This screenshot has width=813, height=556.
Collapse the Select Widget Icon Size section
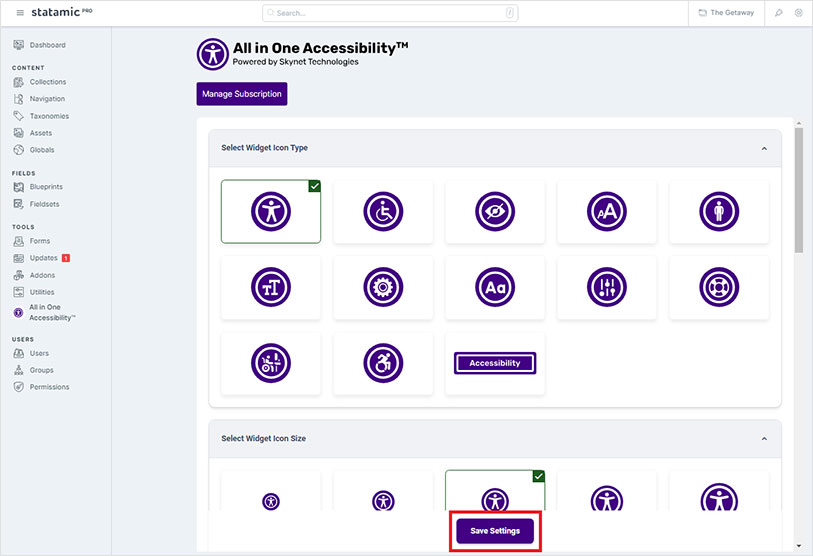(x=764, y=439)
